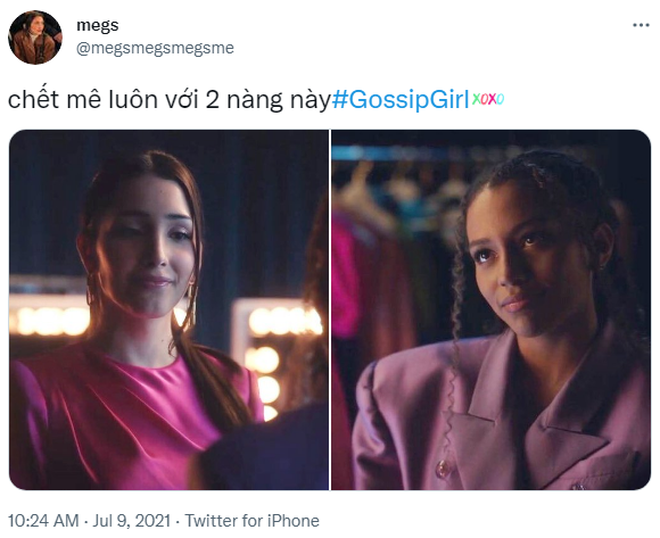Screen dimensions: 660x538
Task: Click the braided hair in right photo
Action: click(461, 295)
